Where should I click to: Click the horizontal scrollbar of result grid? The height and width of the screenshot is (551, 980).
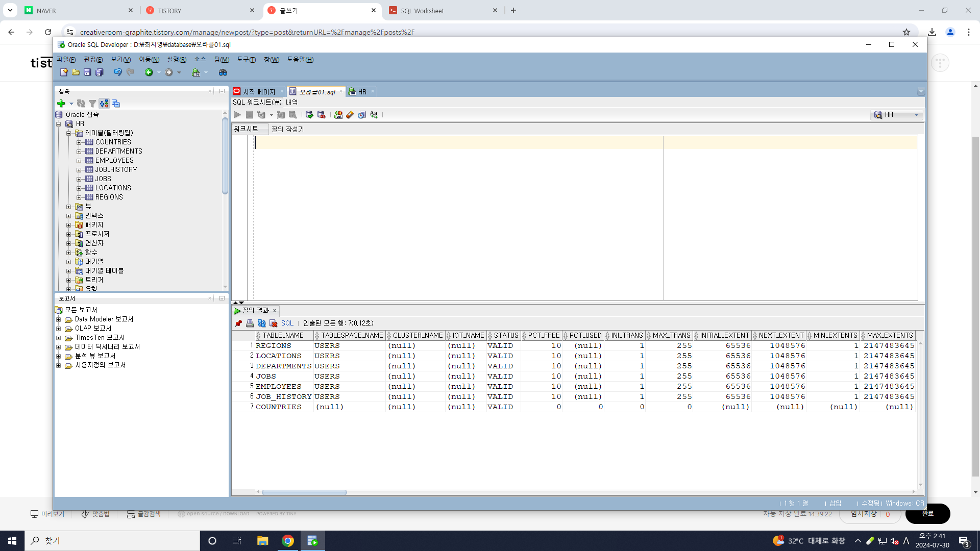pos(305,492)
